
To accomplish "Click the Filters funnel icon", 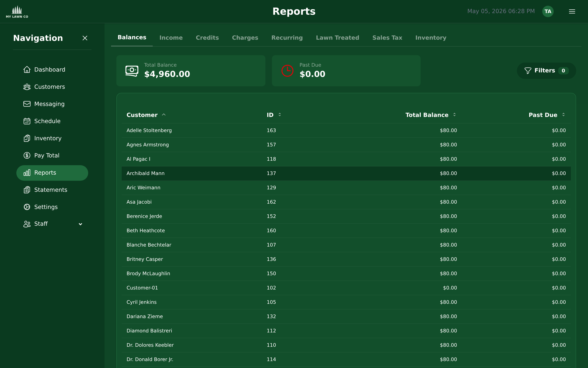I will (x=528, y=71).
